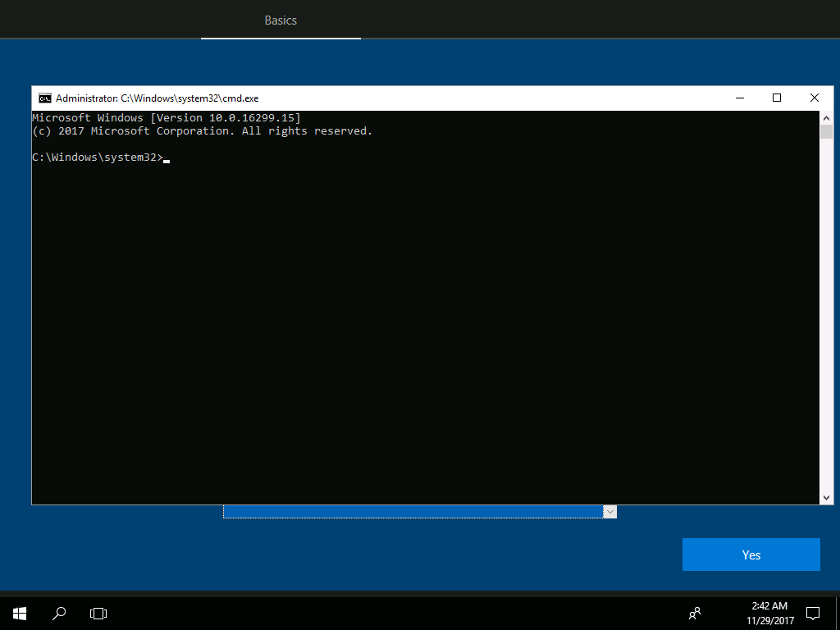Click the console scrollbar down arrow

[826, 498]
